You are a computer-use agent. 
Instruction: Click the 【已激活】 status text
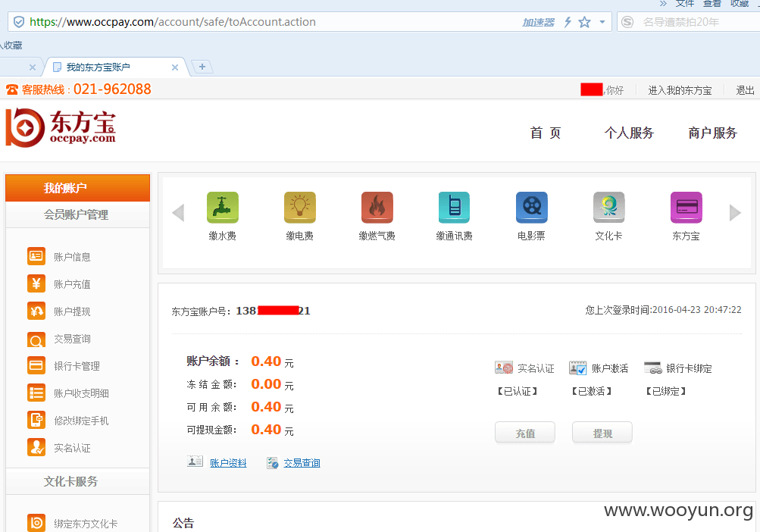point(591,391)
